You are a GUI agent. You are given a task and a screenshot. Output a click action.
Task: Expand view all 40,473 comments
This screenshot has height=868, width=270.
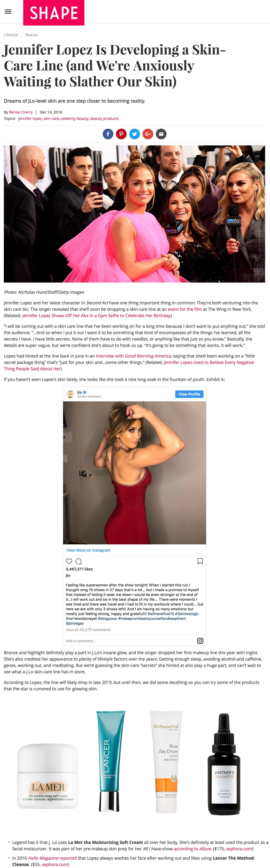(88, 629)
